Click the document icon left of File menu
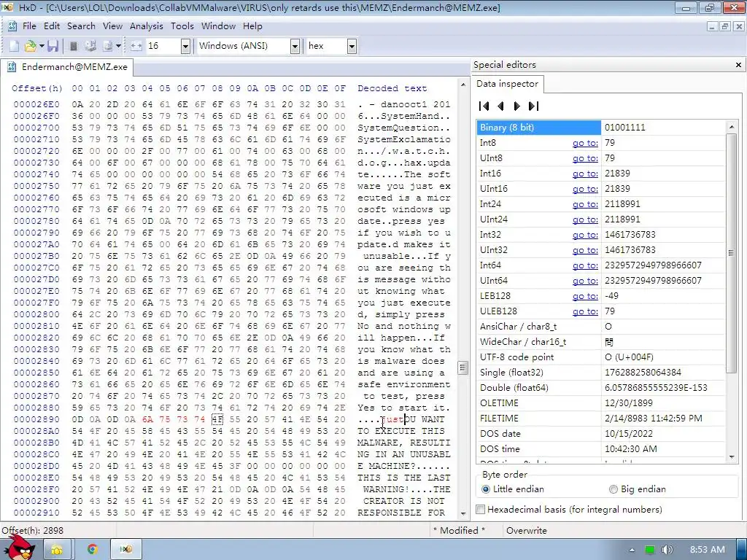 tap(12, 26)
